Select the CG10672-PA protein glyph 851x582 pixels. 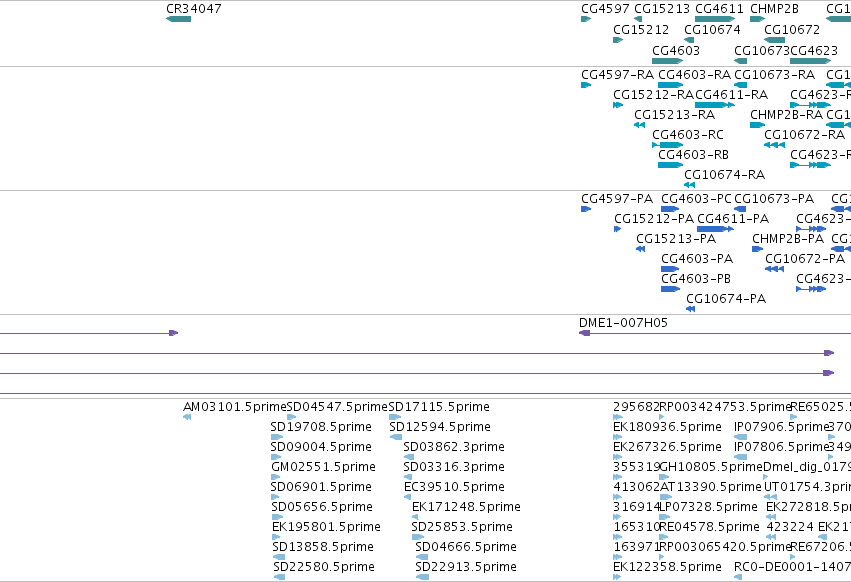pos(774,269)
